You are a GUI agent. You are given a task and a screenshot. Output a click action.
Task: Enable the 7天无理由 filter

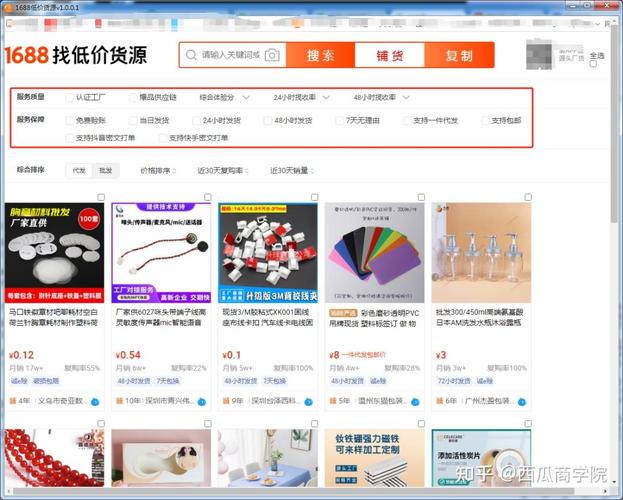(x=339, y=120)
